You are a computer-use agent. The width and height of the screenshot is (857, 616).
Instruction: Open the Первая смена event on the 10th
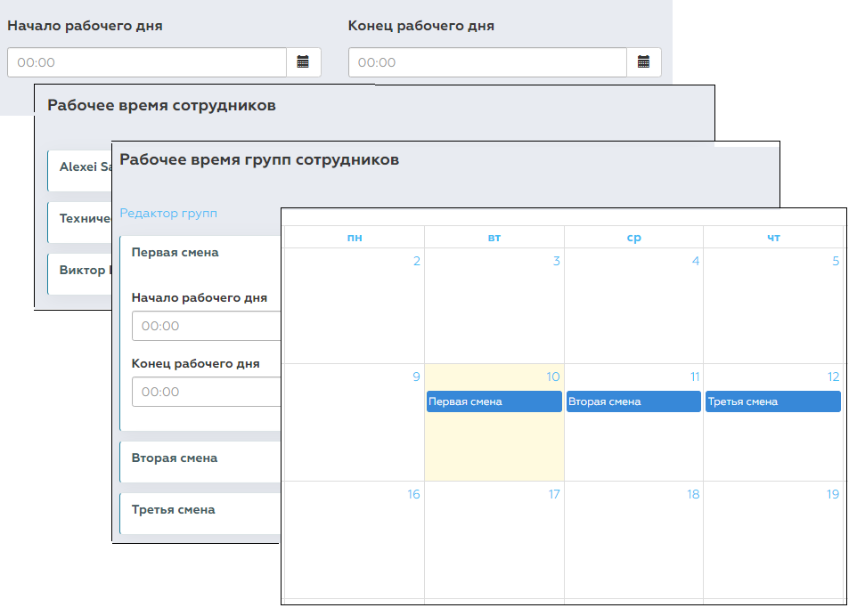(494, 401)
